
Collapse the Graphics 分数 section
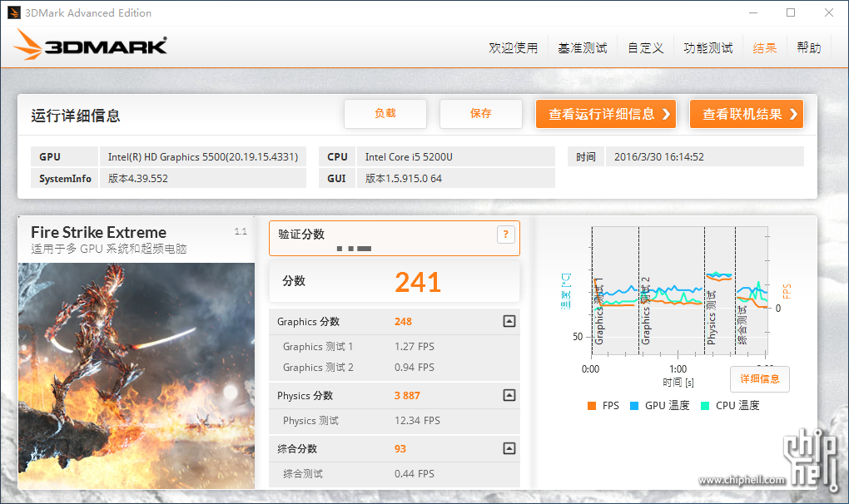[x=509, y=321]
